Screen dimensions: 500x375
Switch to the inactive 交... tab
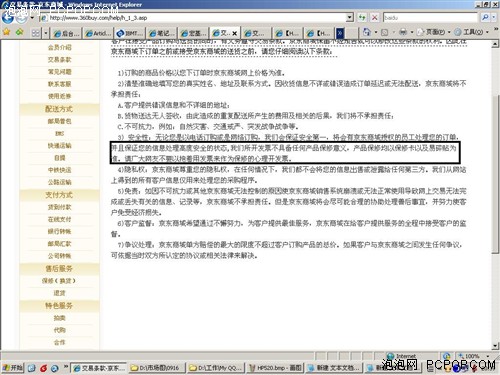pos(256,33)
